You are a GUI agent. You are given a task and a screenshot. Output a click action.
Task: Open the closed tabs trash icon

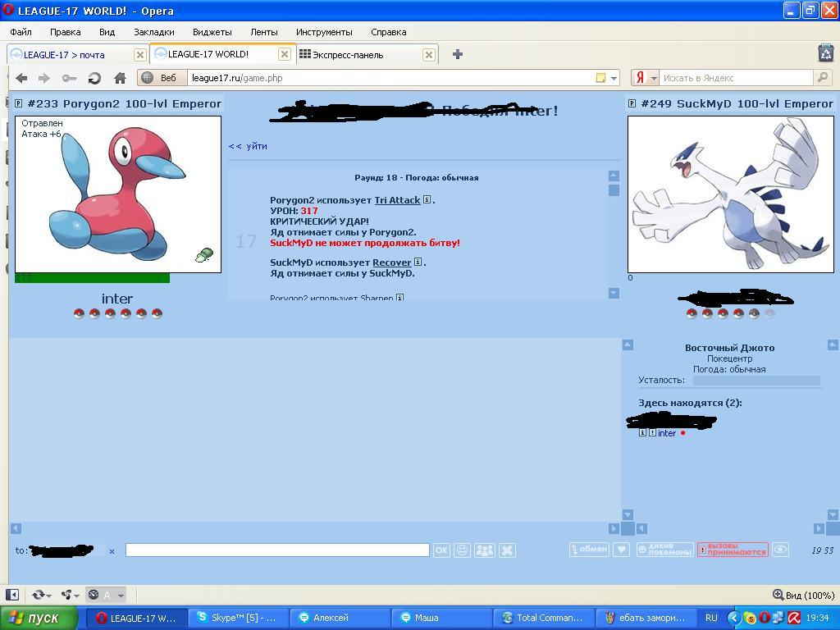click(826, 53)
